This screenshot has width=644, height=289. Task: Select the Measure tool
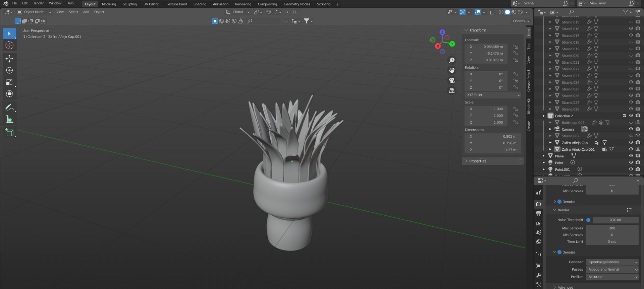(9, 120)
